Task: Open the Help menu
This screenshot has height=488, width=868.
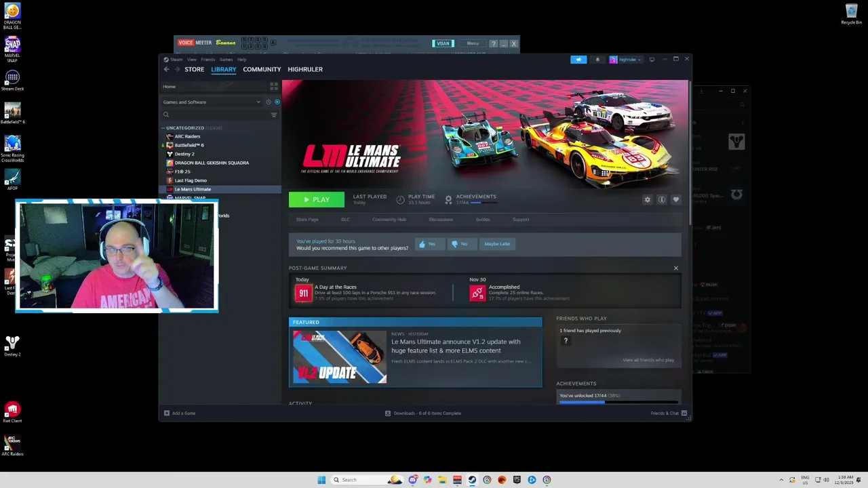Action: (241, 60)
